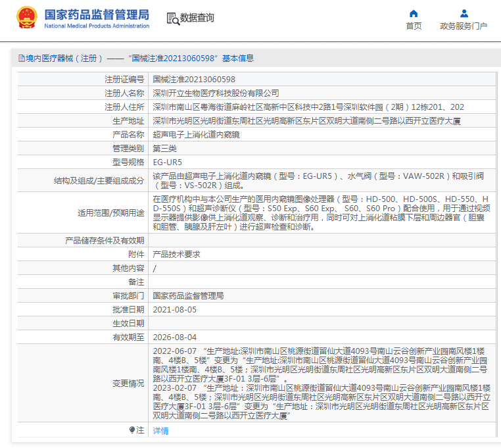
Task: Select the change record dated 2022-06-07
Action: pyautogui.click(x=320, y=365)
